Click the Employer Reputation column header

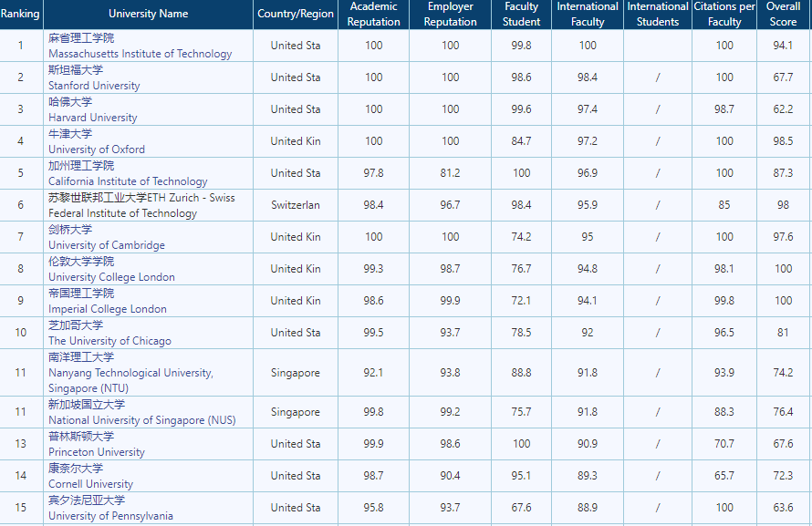[x=450, y=14]
